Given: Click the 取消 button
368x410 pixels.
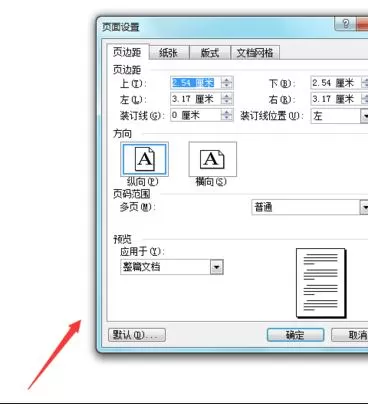Looking at the screenshot, I should (350, 335).
